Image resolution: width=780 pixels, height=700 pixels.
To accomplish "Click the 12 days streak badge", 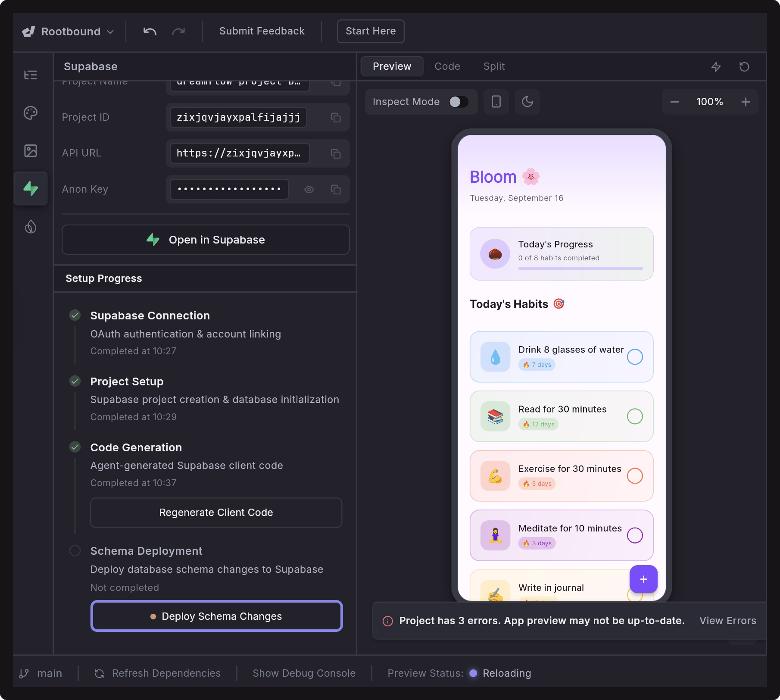I will click(538, 424).
